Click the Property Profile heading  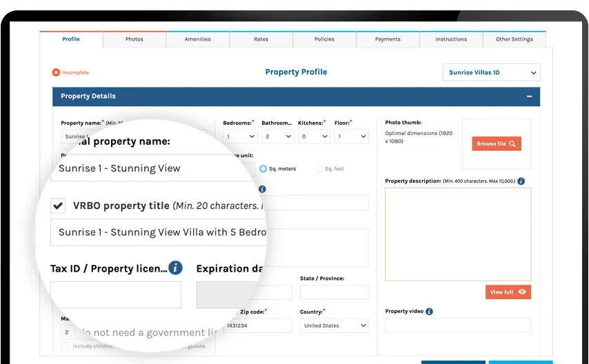tap(296, 72)
